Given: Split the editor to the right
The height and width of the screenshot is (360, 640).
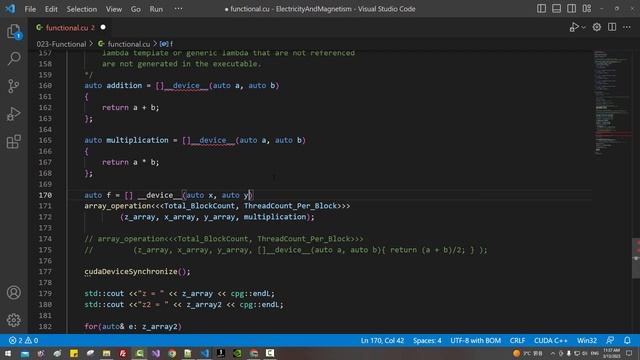Looking at the screenshot, I should coord(612,27).
